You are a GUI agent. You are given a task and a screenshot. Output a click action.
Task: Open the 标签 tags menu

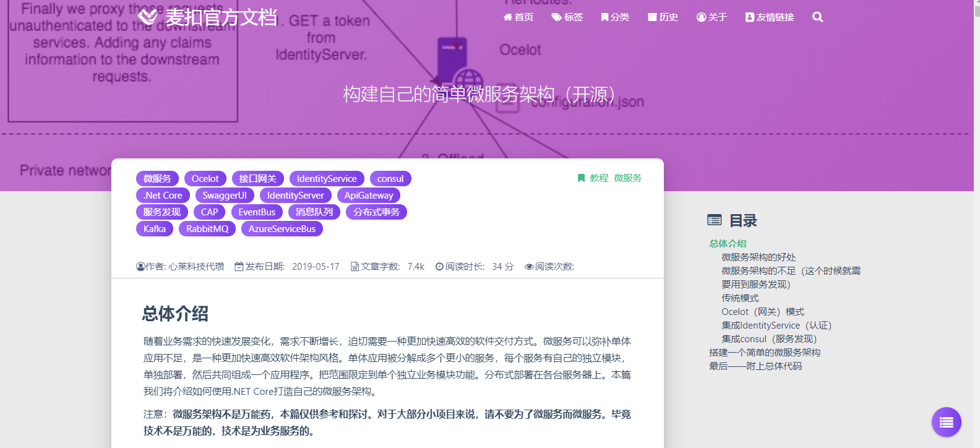tap(567, 17)
